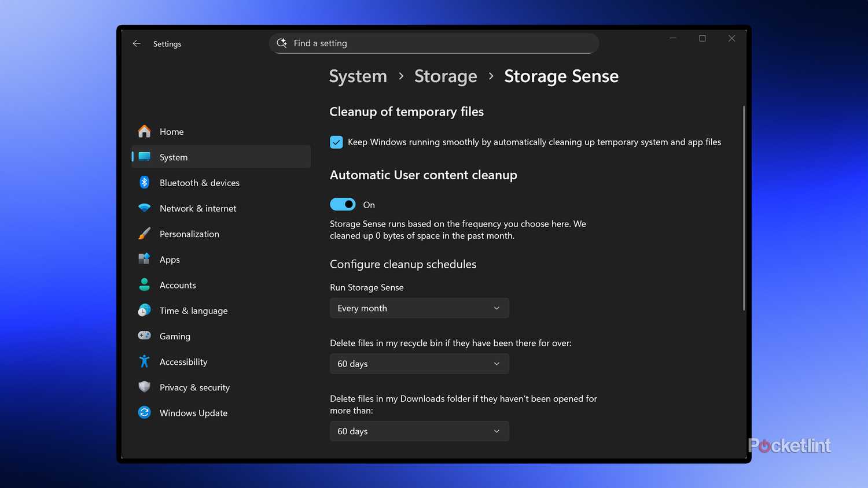Click the Accounts person icon

click(x=144, y=284)
